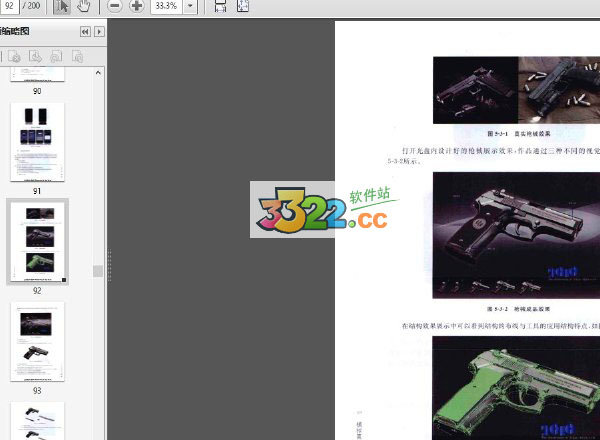Activate the Select tool arrow cursor

pos(62,7)
